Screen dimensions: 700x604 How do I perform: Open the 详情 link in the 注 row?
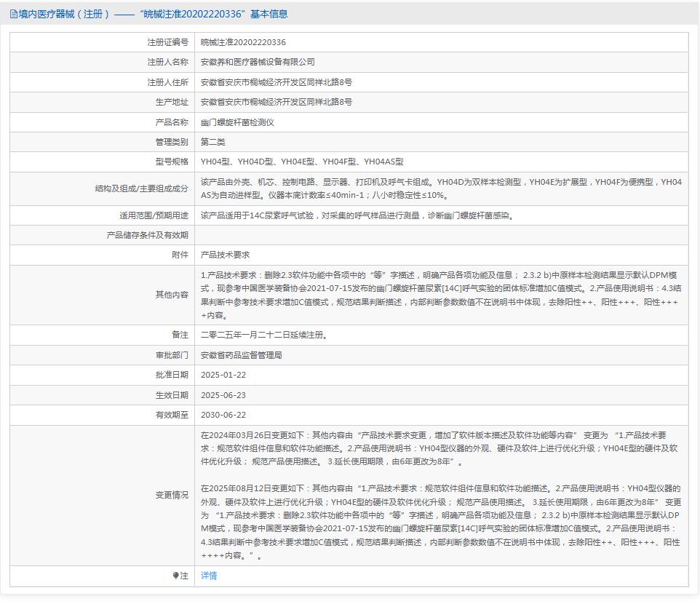click(209, 576)
